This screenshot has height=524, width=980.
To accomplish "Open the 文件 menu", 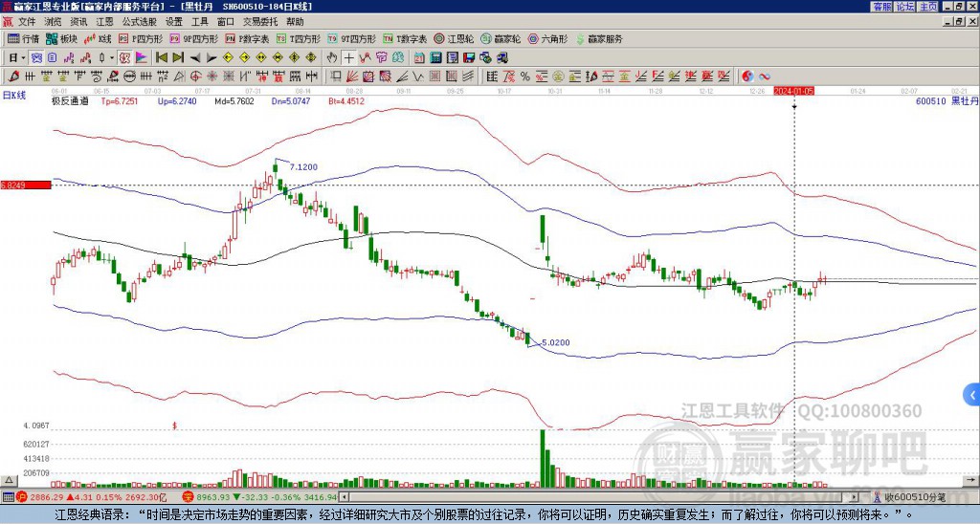I will coord(27,22).
